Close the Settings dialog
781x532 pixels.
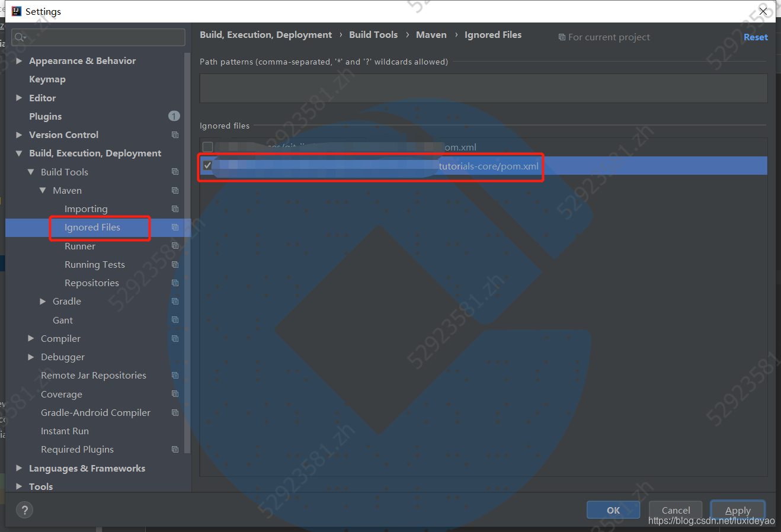763,11
